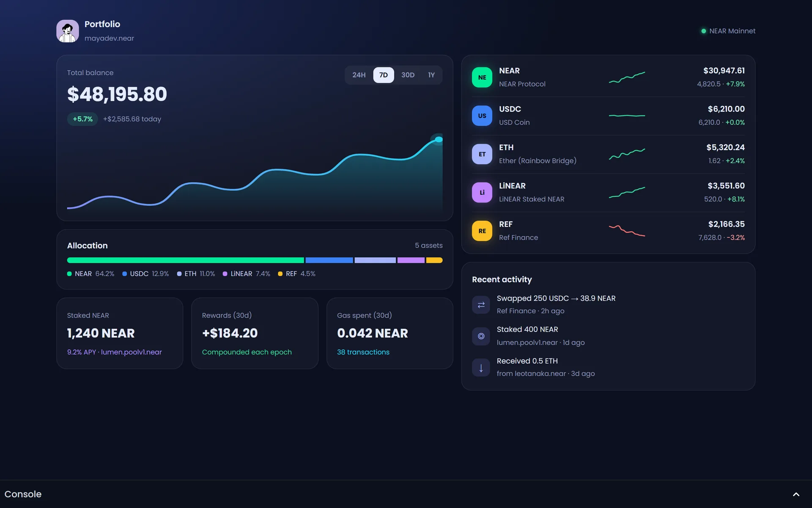The image size is (812, 508).
Task: Click the NEAR Mainnet network label
Action: click(732, 31)
